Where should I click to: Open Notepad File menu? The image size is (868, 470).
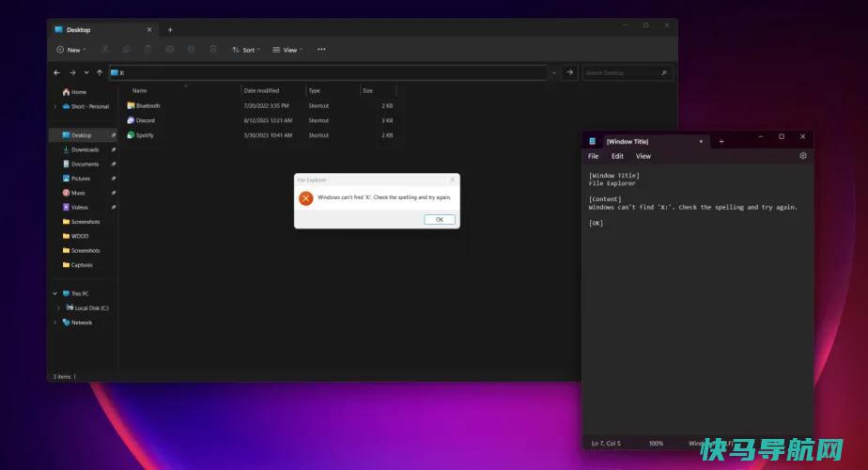pos(593,156)
